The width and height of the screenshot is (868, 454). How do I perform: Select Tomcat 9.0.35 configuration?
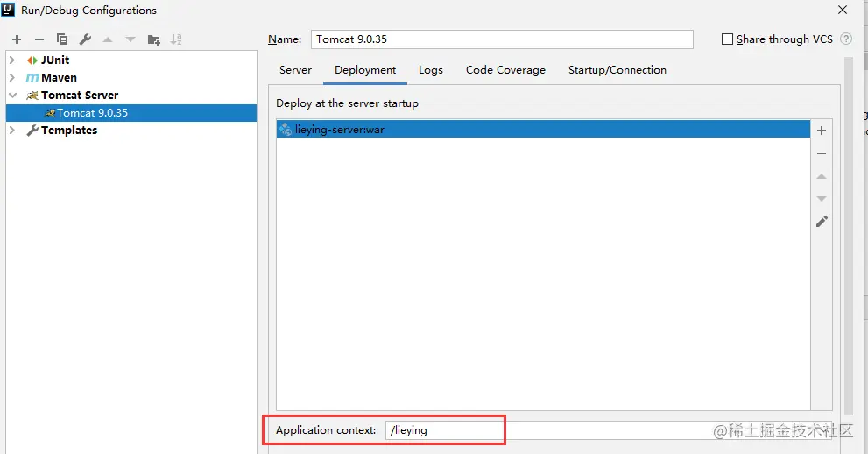tap(131, 113)
